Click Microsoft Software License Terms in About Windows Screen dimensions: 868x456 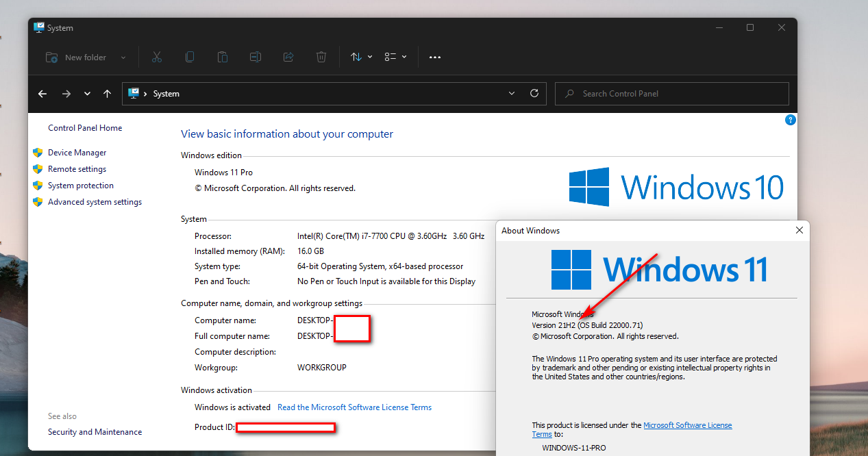(687, 425)
